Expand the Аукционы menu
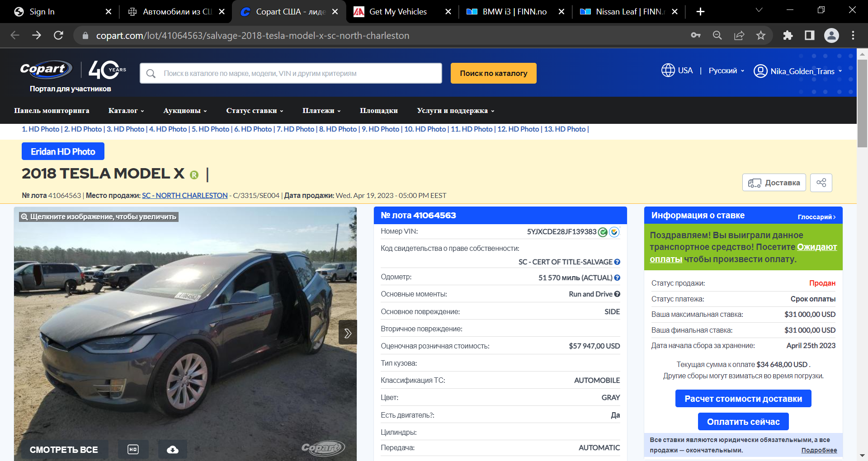This screenshot has height=461, width=868. [x=185, y=111]
